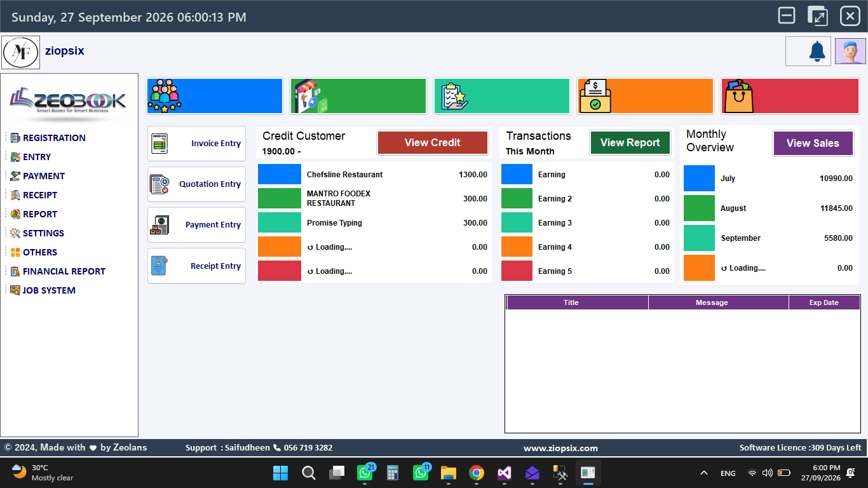Open the blue customers tile
This screenshot has width=868, height=488.
(x=215, y=96)
